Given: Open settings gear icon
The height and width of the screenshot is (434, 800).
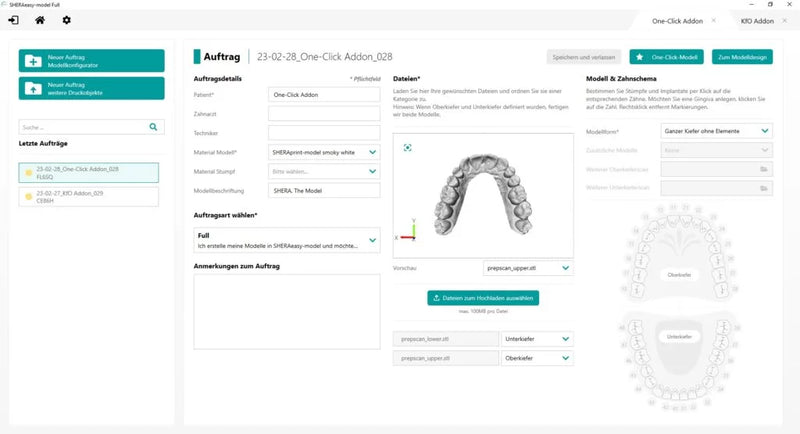Looking at the screenshot, I should coord(66,20).
